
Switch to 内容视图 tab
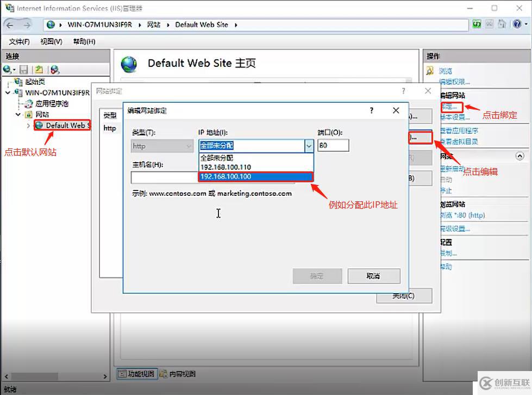click(178, 374)
